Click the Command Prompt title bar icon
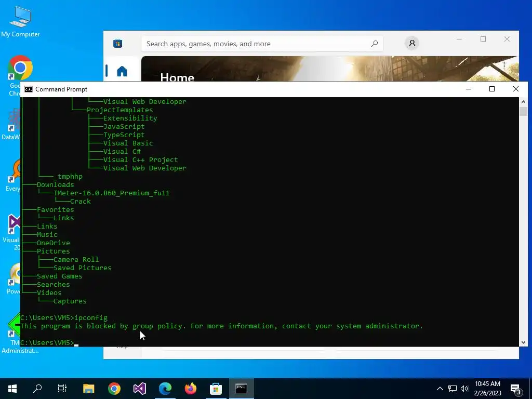Image resolution: width=532 pixels, height=399 pixels. point(29,89)
